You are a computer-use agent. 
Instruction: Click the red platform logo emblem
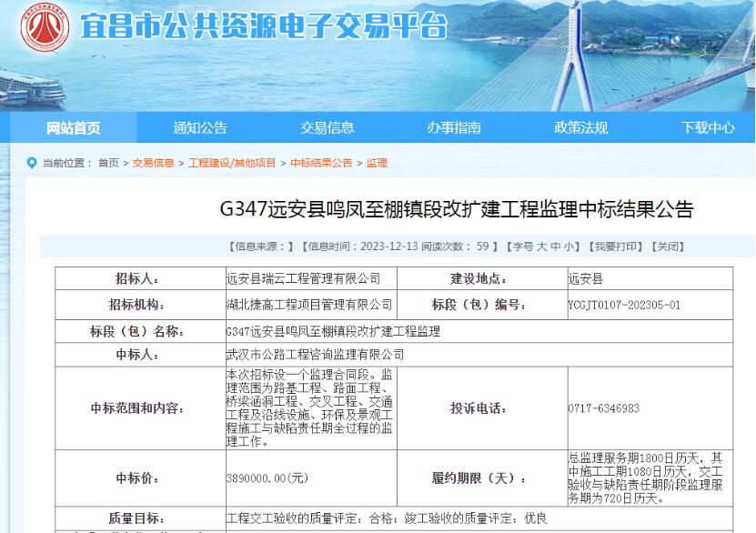(x=45, y=27)
